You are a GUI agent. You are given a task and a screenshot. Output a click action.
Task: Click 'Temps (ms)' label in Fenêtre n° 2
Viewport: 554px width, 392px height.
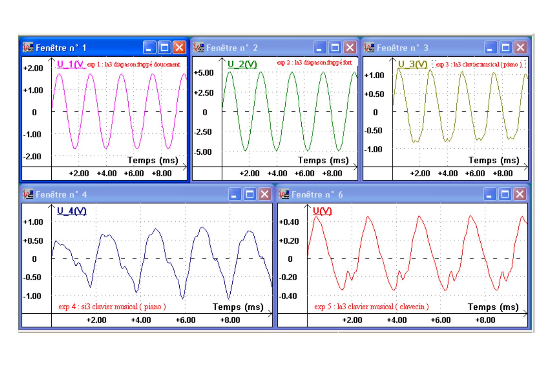coord(323,160)
